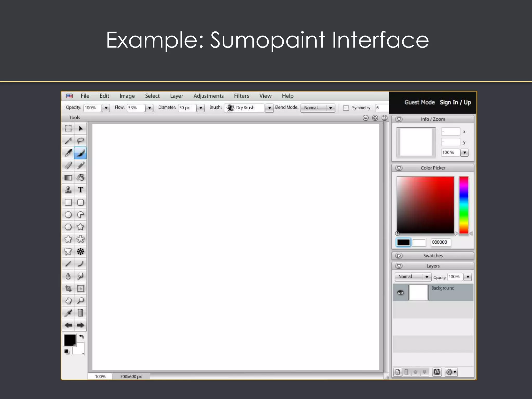The image size is (532, 399).
Task: Select the Magic Wand tool
Action: click(x=68, y=141)
